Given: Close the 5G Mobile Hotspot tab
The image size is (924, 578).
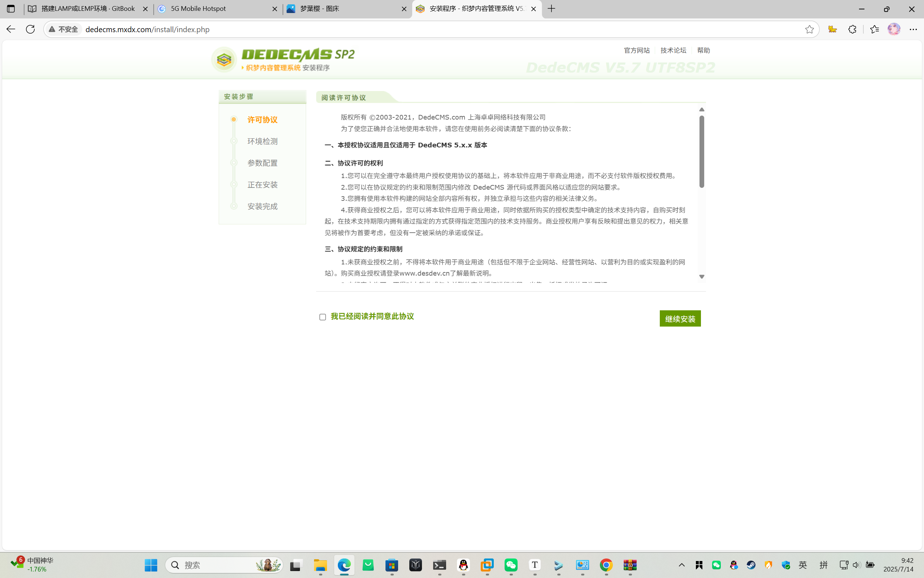Looking at the screenshot, I should coord(275,9).
